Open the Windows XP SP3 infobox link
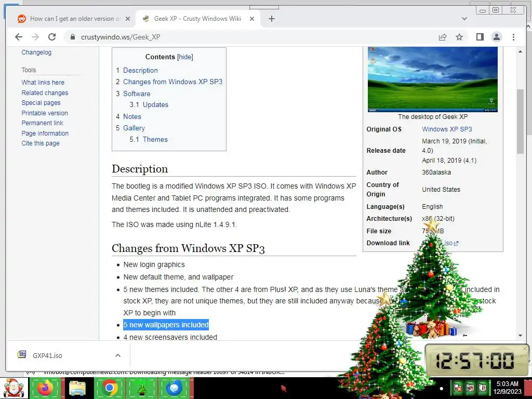The height and width of the screenshot is (399, 532). pyautogui.click(x=447, y=129)
